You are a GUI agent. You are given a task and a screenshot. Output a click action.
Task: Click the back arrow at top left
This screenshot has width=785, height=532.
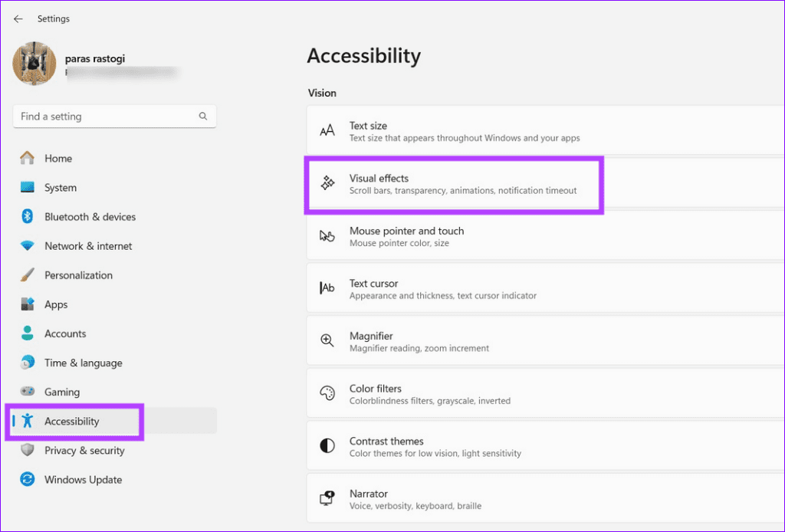click(18, 18)
